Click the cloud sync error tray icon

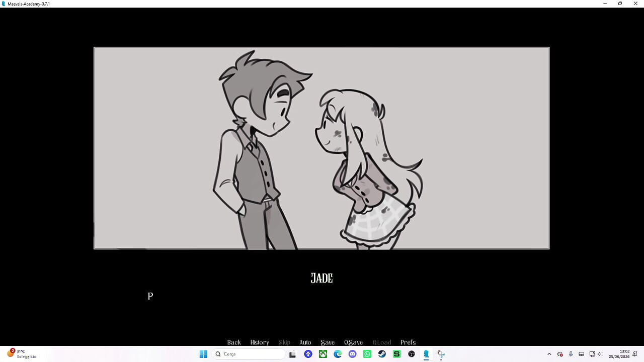pos(560,354)
